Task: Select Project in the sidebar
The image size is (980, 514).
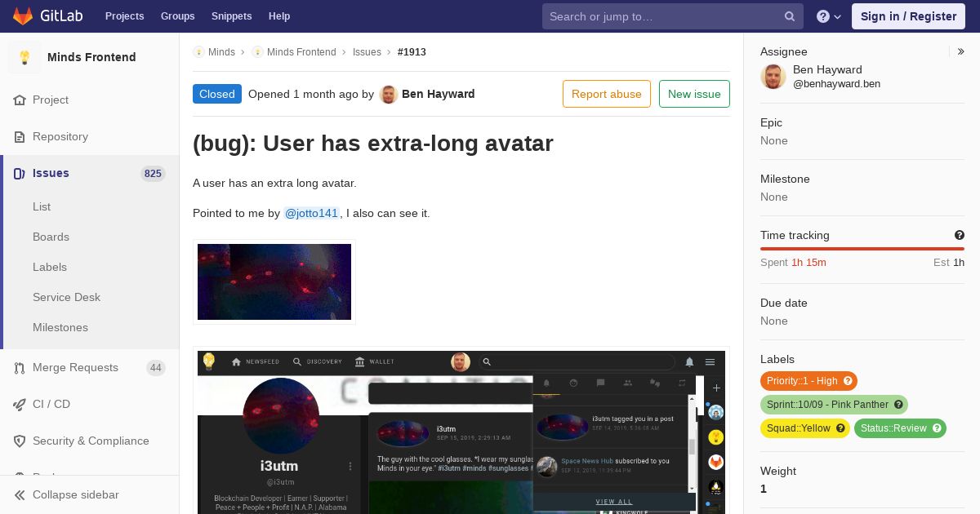Action: (x=51, y=100)
